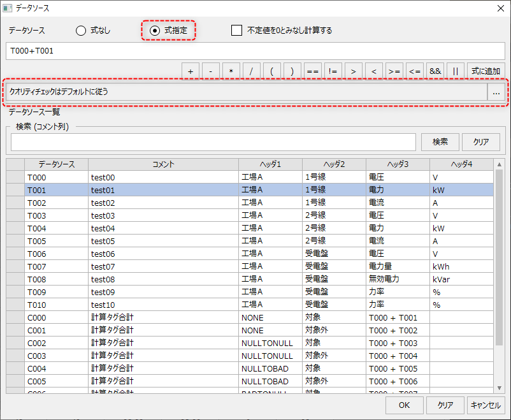Screen dimensions: 511x420
Task: Click the ヘッダ3 column header
Action: pos(398,164)
